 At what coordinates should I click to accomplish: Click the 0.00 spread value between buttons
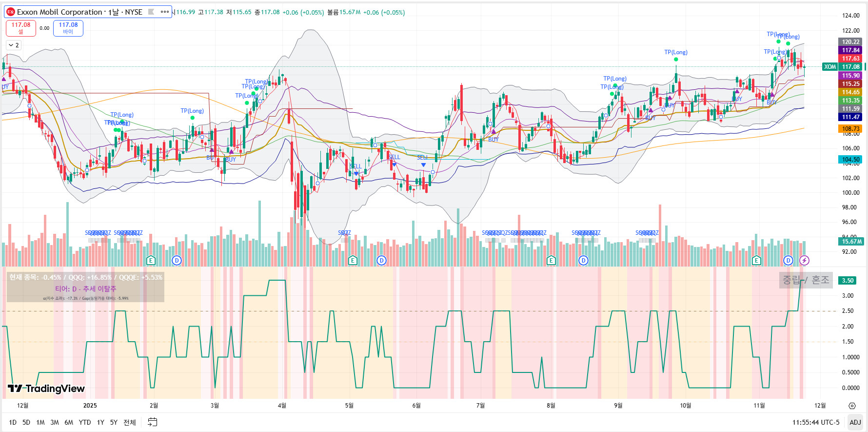(x=44, y=28)
